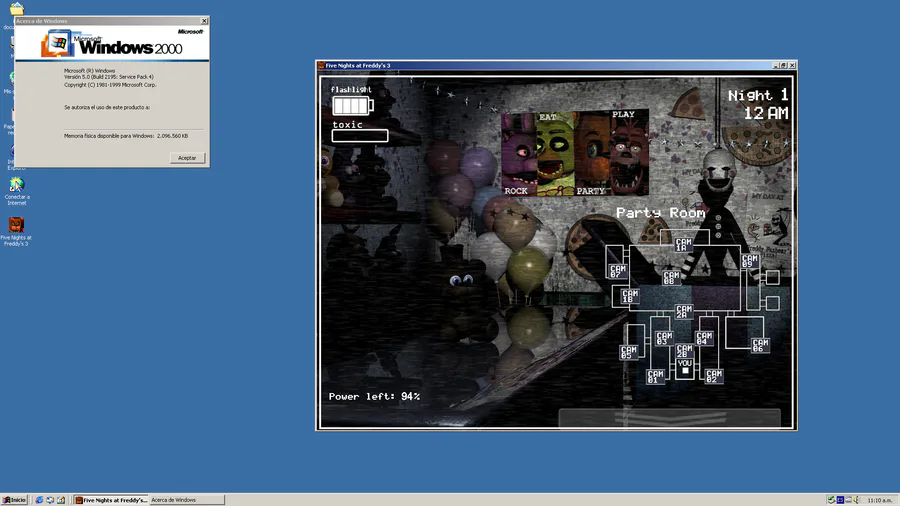Click the 11:10 a.m. taskbar clock
900x506 pixels.
click(x=880, y=501)
